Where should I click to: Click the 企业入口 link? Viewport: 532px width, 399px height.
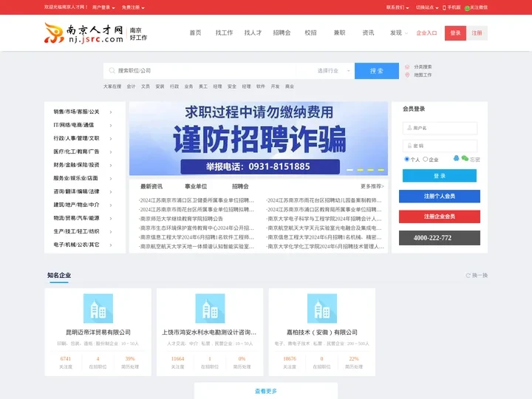coord(426,33)
